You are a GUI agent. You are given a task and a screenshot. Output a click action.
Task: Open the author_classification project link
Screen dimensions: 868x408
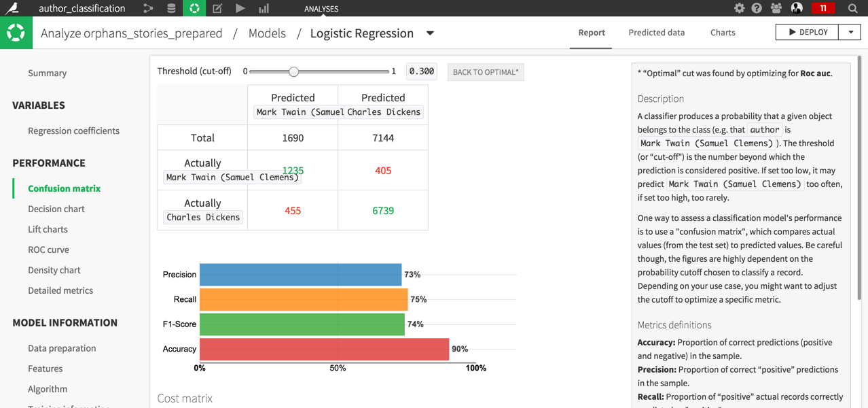coord(82,8)
